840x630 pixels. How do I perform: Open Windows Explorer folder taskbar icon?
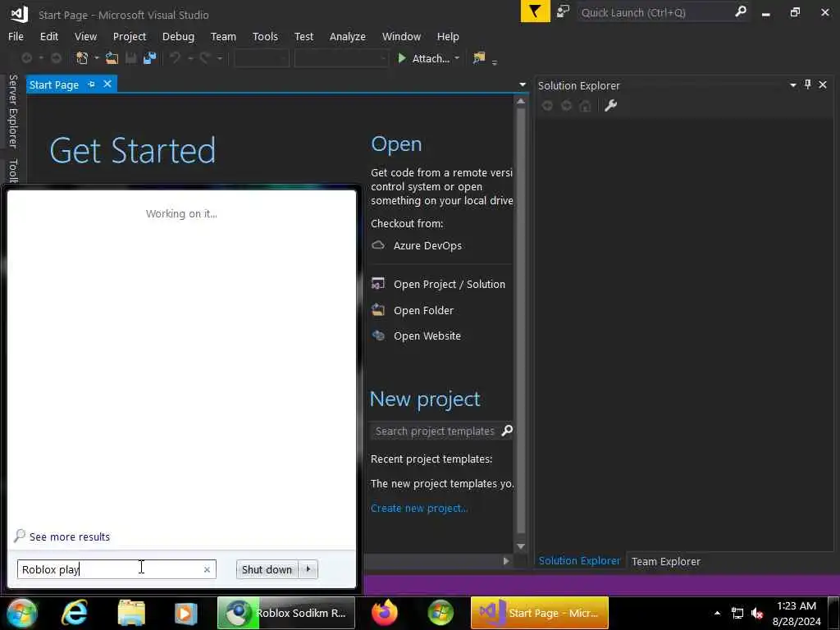click(x=131, y=612)
